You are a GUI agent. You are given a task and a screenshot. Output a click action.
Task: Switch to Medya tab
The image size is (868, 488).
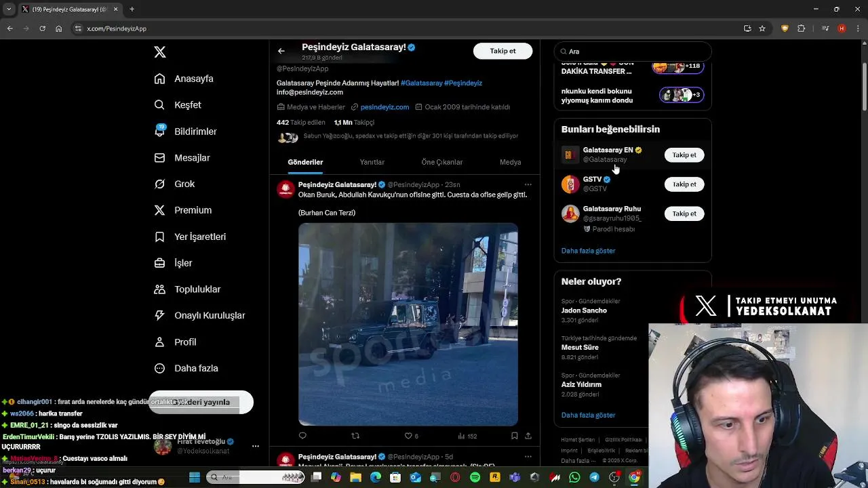tap(510, 162)
